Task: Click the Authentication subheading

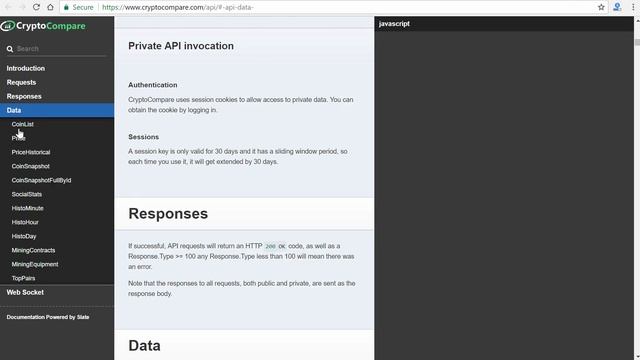Action: [153, 85]
